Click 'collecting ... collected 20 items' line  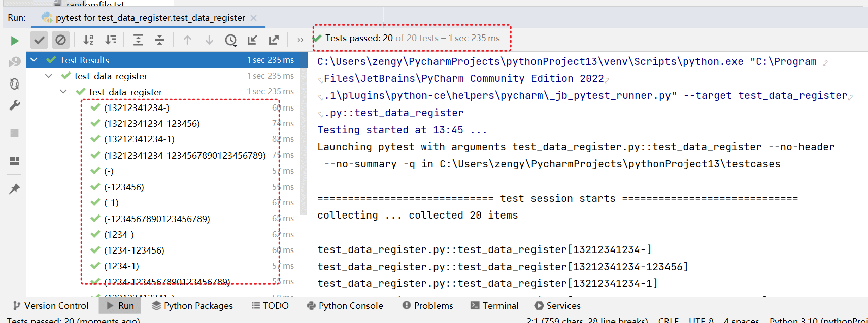pos(418,215)
